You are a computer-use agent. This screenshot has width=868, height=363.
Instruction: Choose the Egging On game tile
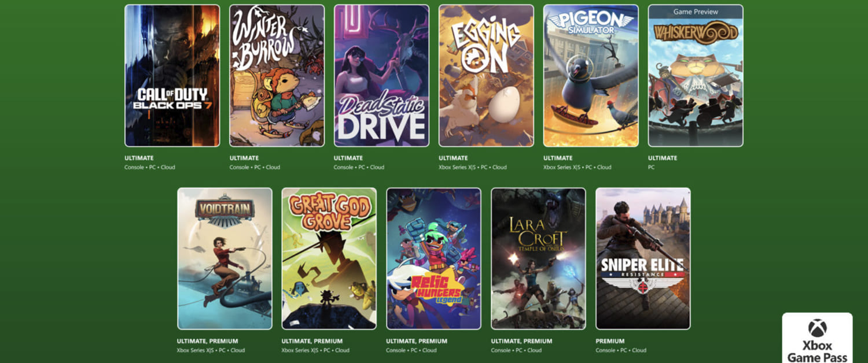(486, 76)
